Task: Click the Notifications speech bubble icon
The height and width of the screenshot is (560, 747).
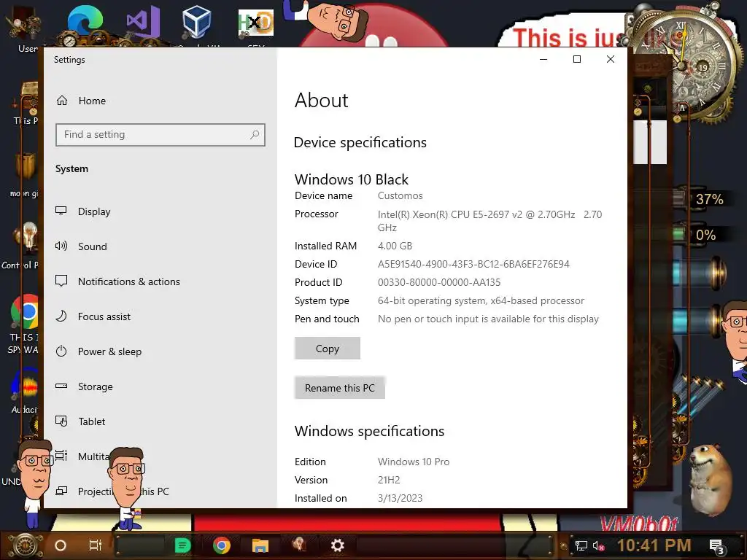Action: click(61, 281)
